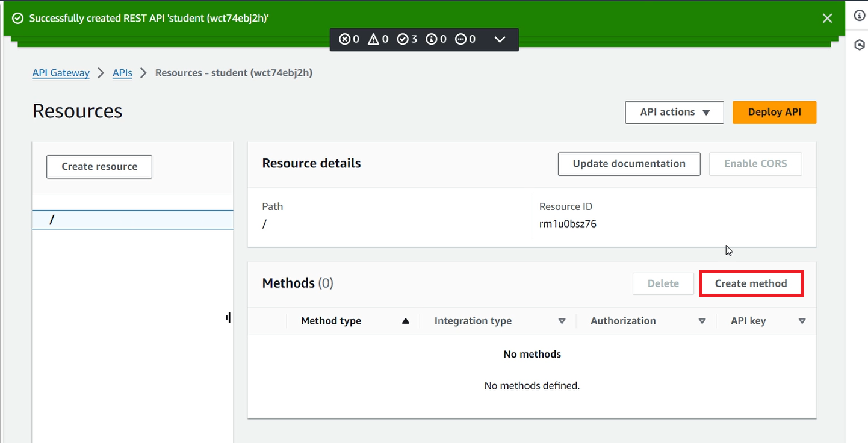Click the Create method button
Image resolution: width=868 pixels, height=443 pixels.
pos(751,283)
